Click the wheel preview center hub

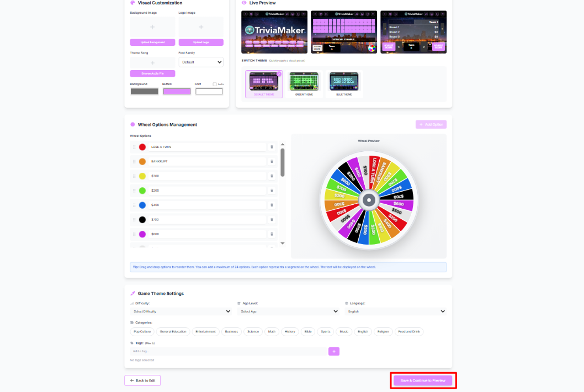tap(369, 200)
